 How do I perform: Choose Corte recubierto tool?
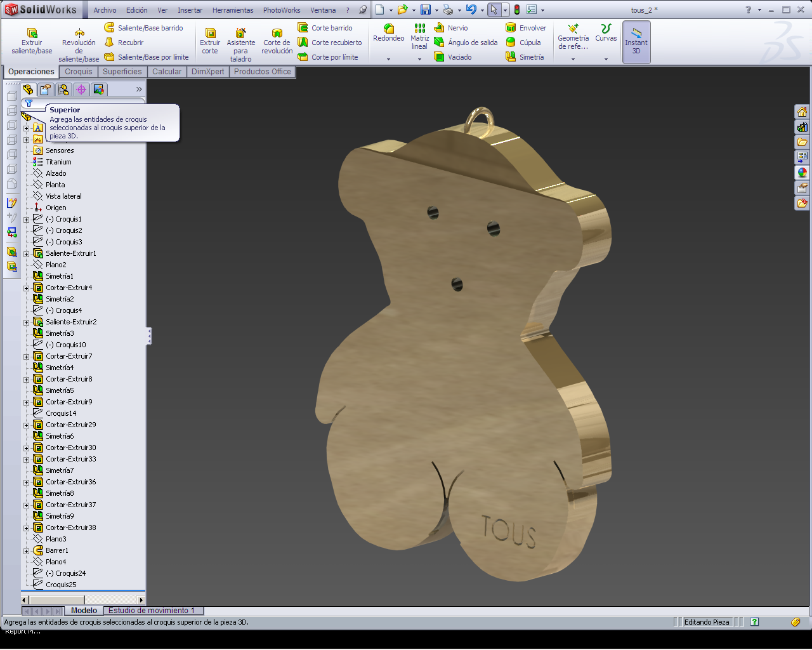330,43
